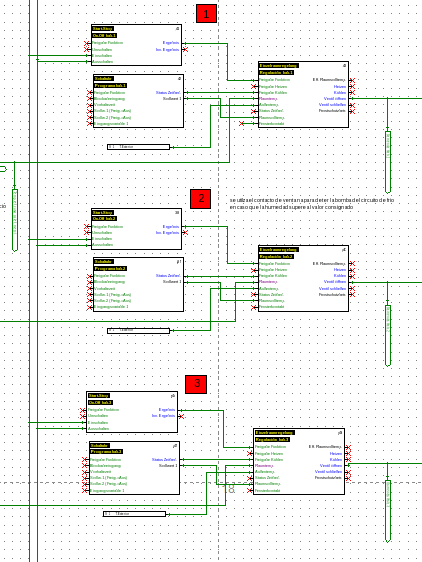Select the constant value box below Programa hab.1

(x=138, y=147)
